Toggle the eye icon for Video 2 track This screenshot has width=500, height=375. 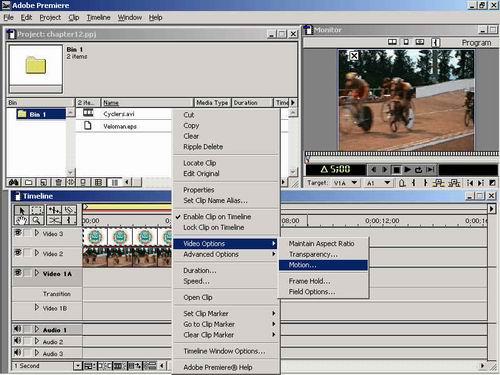(18, 253)
